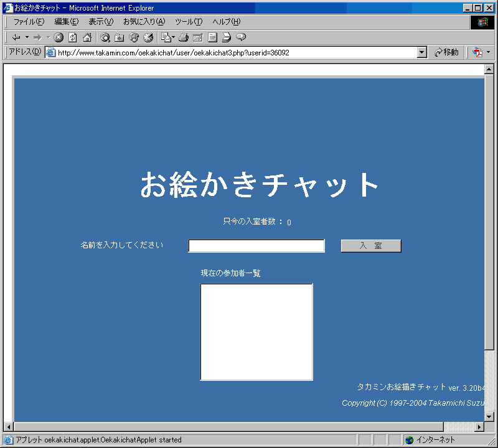Screen dimensions: 498x448
Task: Expand the Mail button dropdown arrow
Action: 174,37
